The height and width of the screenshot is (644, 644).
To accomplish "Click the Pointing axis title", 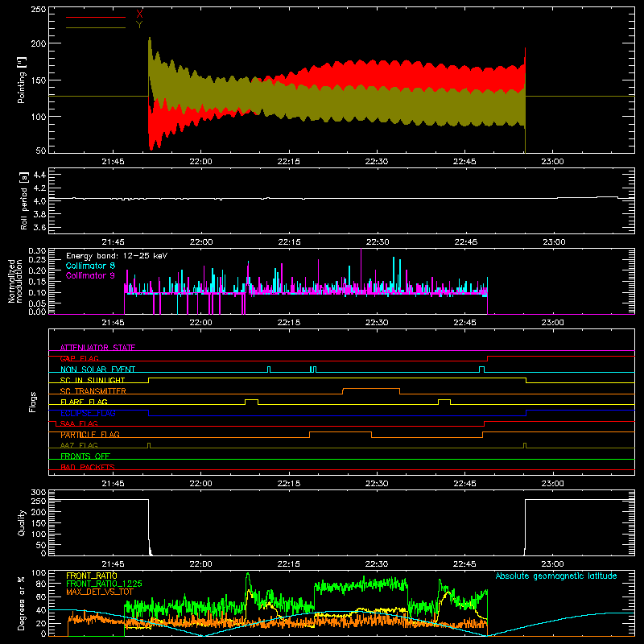I will tap(22, 80).
